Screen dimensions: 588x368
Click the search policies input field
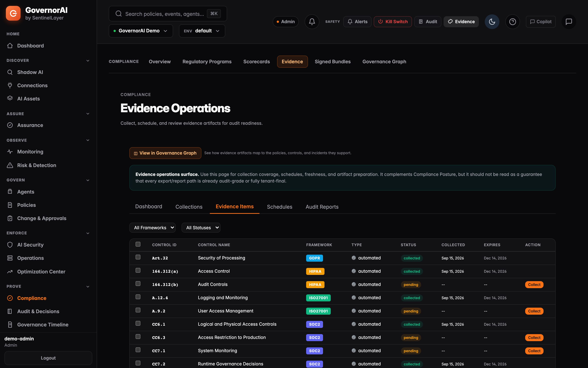(168, 14)
